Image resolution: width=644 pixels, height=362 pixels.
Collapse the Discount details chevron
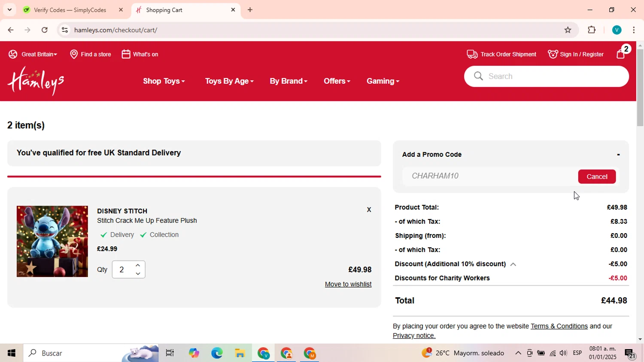click(x=513, y=265)
